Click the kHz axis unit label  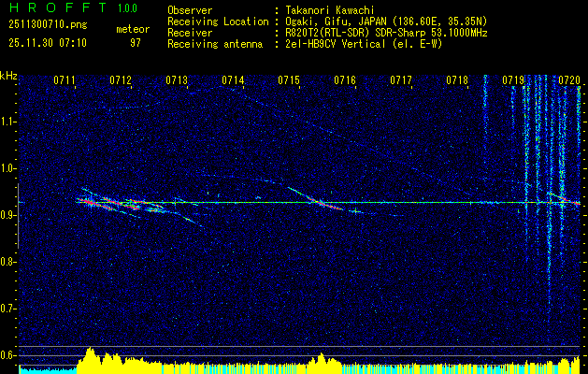tap(8, 76)
